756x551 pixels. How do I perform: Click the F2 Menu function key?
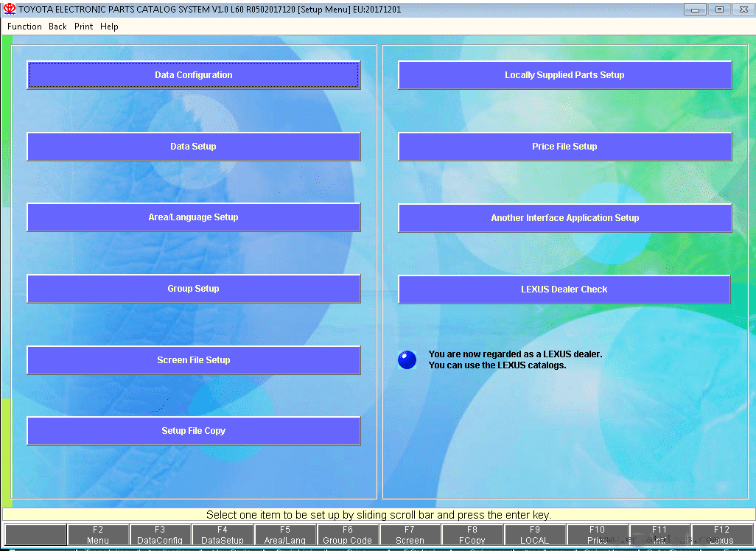(98, 535)
